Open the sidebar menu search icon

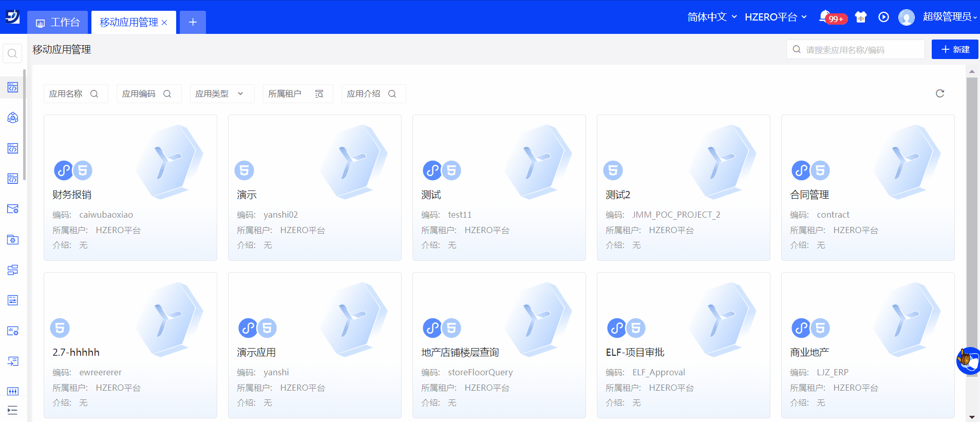pos(12,53)
